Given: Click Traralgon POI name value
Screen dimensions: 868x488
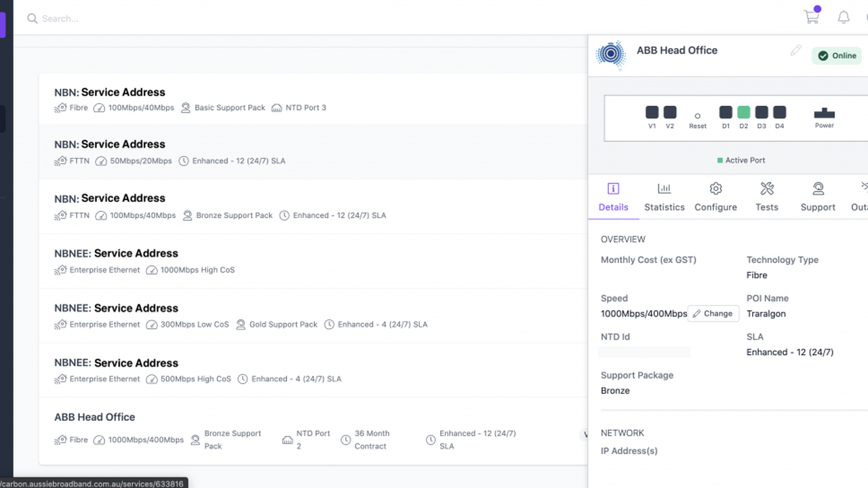Looking at the screenshot, I should [x=766, y=314].
